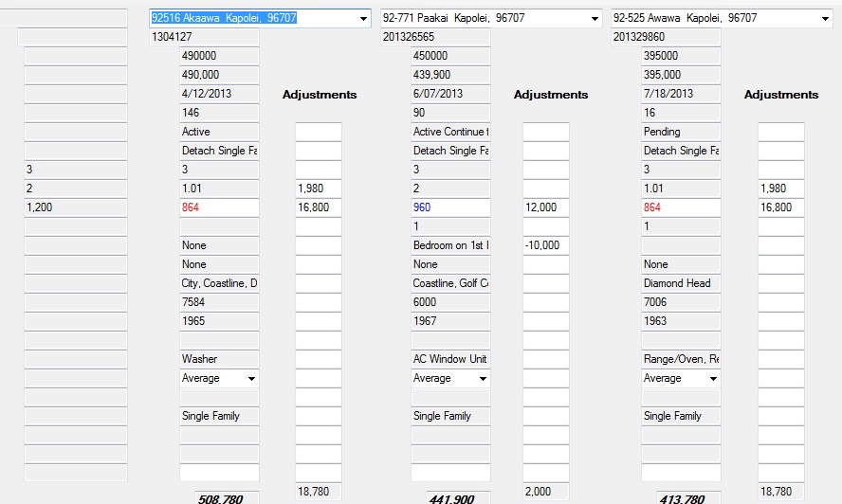Screen dimensions: 842x504
Task: Click the MLS number field 201326565
Action: (x=435, y=37)
